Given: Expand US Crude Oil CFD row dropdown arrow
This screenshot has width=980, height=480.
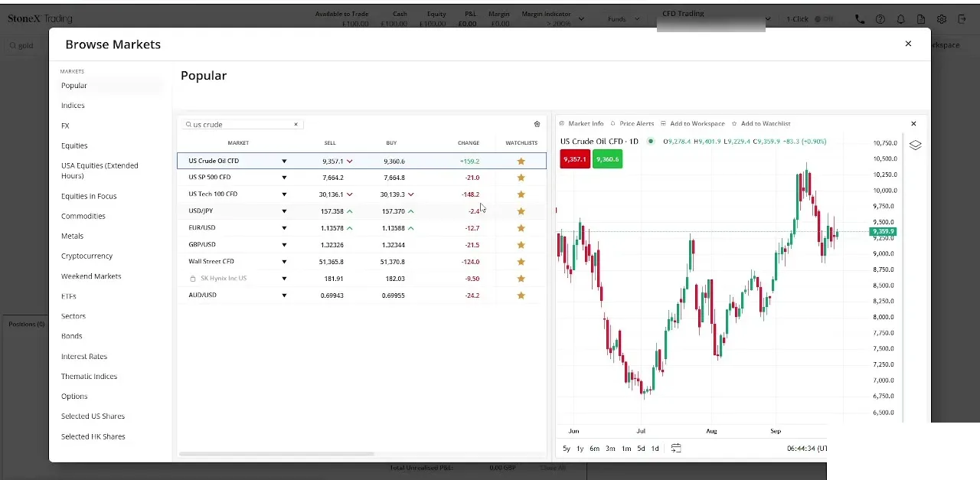Looking at the screenshot, I should (284, 162).
